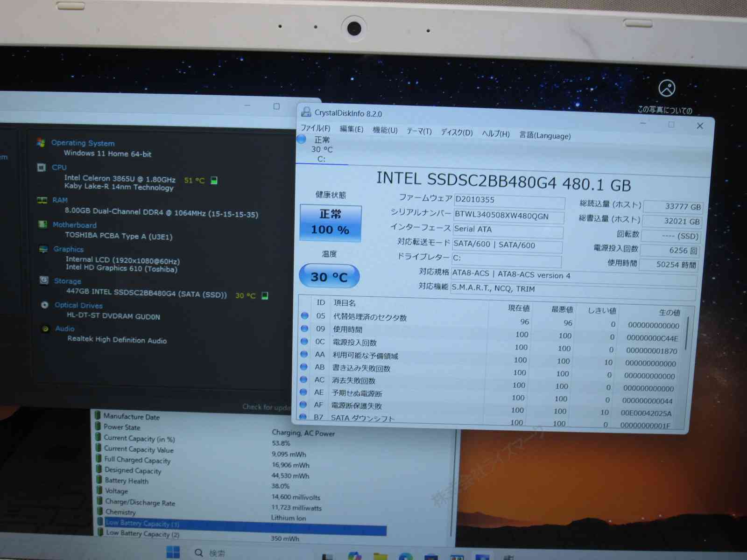Viewport: 747px width, 560px height.
Task: Open the Storage section link in Speccy
Action: pyautogui.click(x=68, y=281)
